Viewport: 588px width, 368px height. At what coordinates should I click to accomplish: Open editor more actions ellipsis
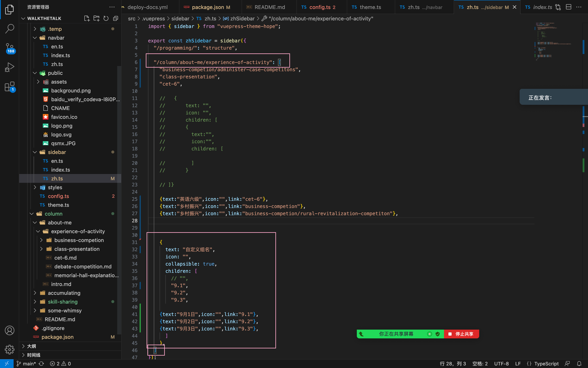pos(579,7)
